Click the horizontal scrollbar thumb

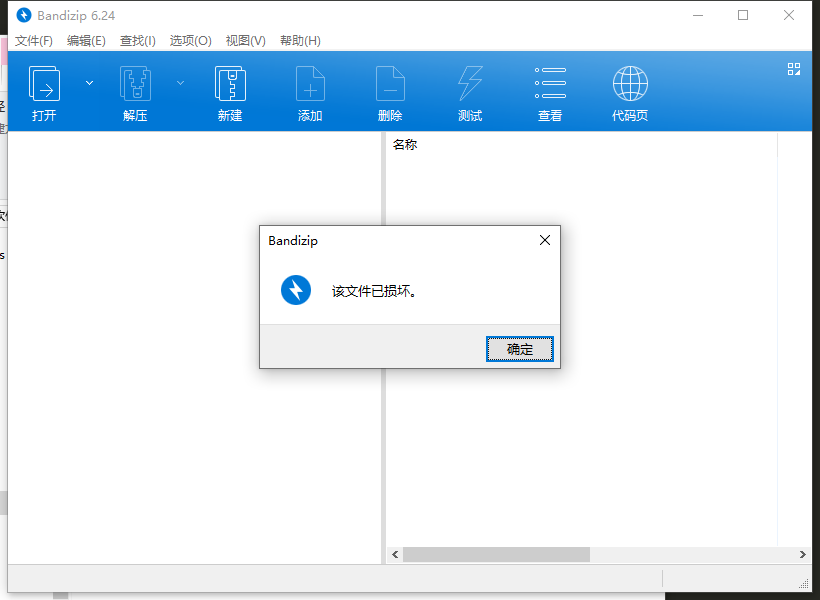coord(496,554)
